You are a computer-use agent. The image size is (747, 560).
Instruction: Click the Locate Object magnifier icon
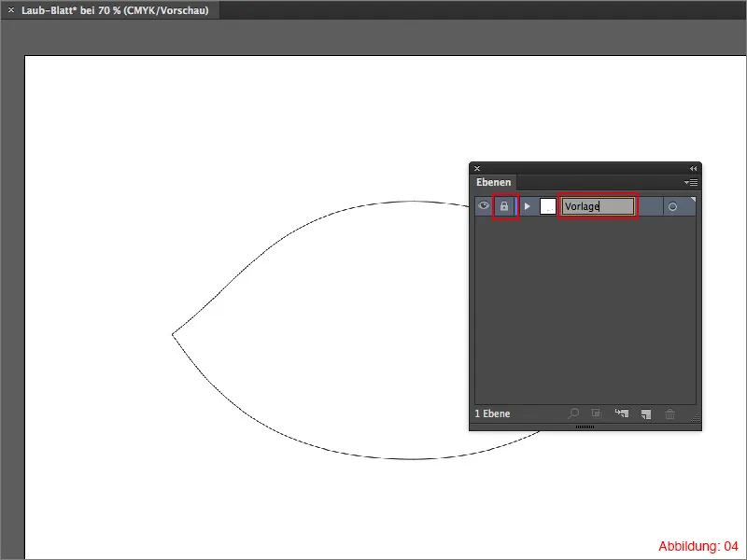click(x=572, y=413)
